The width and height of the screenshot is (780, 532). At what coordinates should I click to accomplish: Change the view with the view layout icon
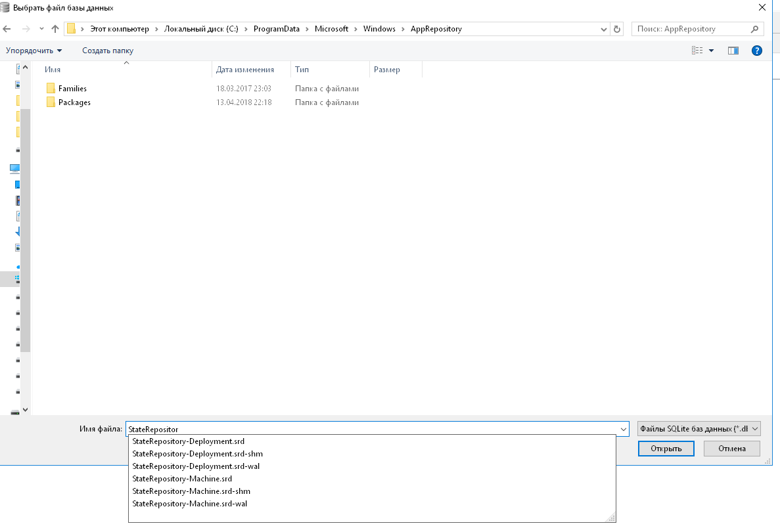[x=697, y=51]
